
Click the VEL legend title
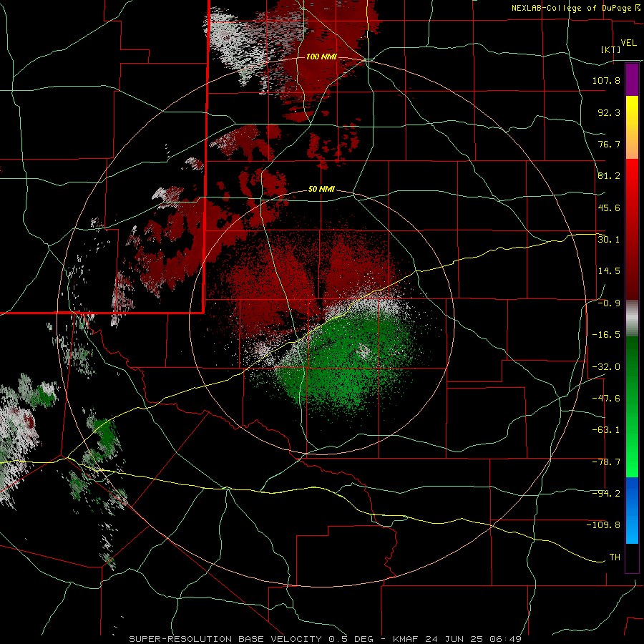click(628, 43)
